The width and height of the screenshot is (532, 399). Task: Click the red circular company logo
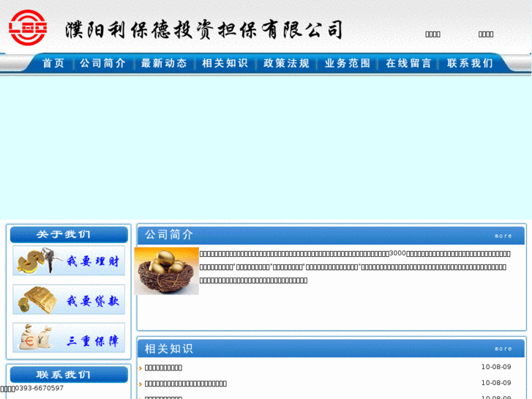pyautogui.click(x=28, y=28)
